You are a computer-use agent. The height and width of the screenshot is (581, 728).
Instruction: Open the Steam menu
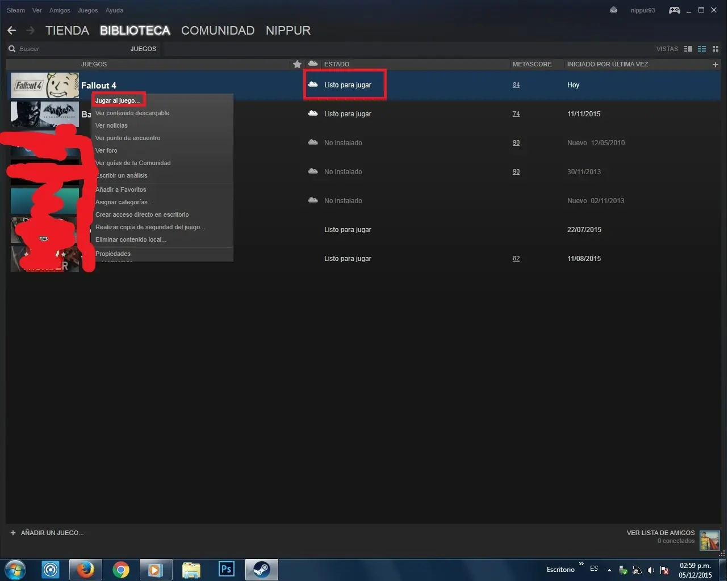click(16, 10)
